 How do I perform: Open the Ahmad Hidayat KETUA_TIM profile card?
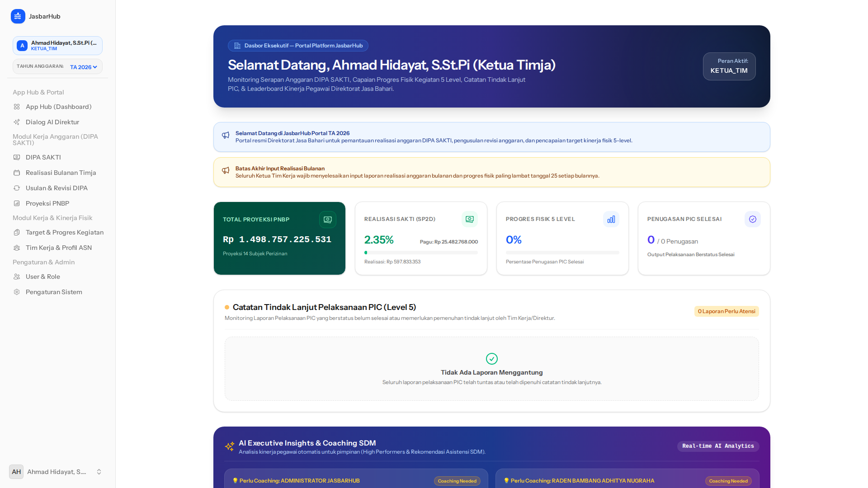(x=57, y=46)
